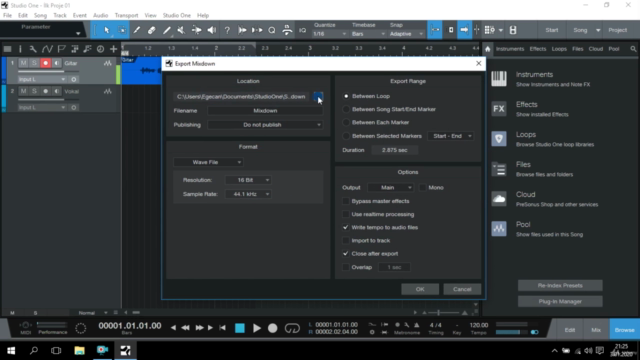Image resolution: width=640 pixels, height=360 pixels.
Task: Click Cancel in Export Mixdown
Action: click(x=462, y=289)
